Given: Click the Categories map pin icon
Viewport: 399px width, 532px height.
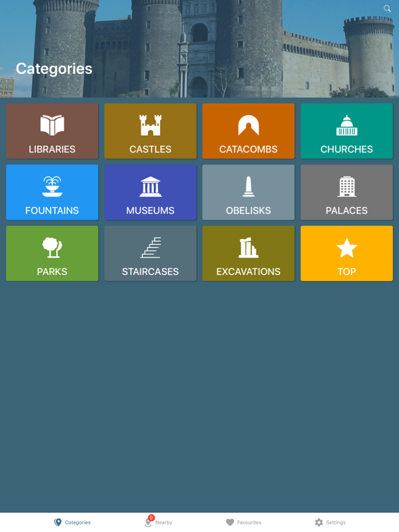Looking at the screenshot, I should point(57,522).
